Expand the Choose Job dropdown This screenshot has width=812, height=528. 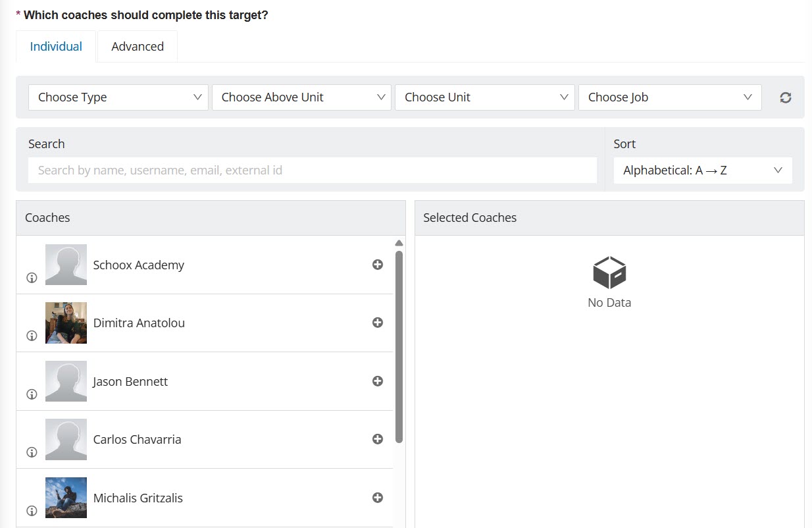tap(669, 97)
